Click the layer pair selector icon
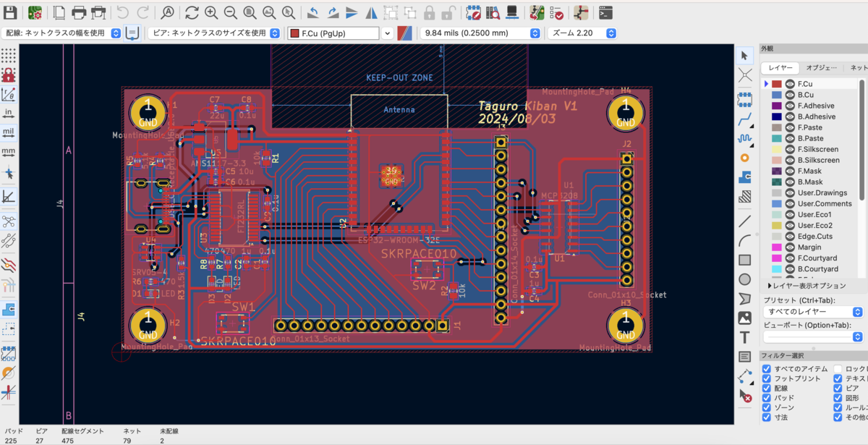Image resolution: width=868 pixels, height=445 pixels. (x=405, y=33)
